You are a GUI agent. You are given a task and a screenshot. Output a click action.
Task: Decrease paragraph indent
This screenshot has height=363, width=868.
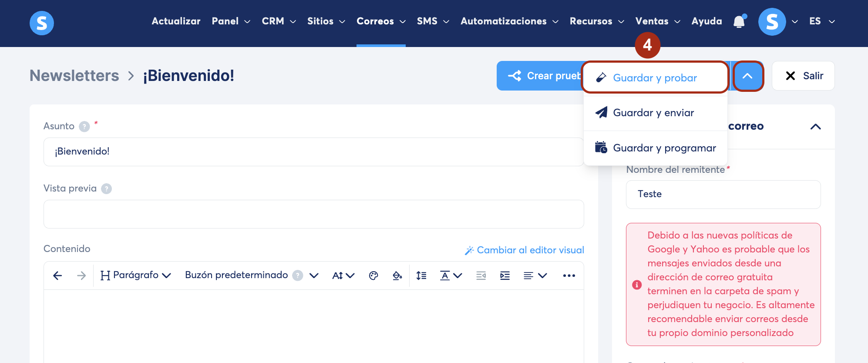481,276
